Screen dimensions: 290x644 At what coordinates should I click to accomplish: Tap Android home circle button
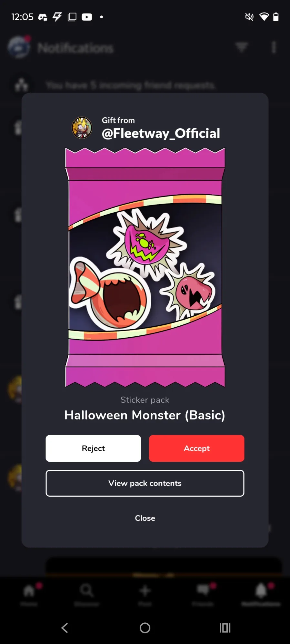point(145,628)
